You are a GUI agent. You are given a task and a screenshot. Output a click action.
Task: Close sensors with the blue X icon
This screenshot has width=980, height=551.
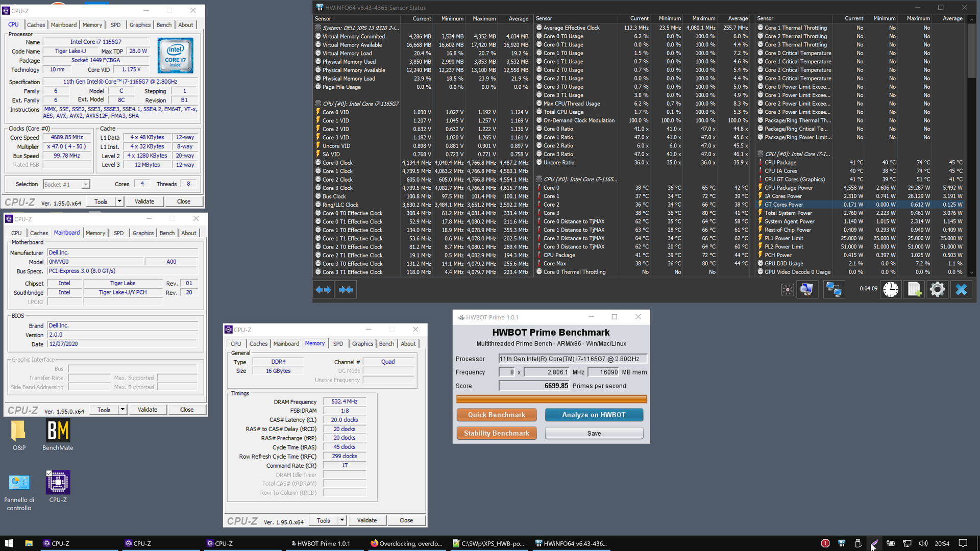pyautogui.click(x=961, y=289)
